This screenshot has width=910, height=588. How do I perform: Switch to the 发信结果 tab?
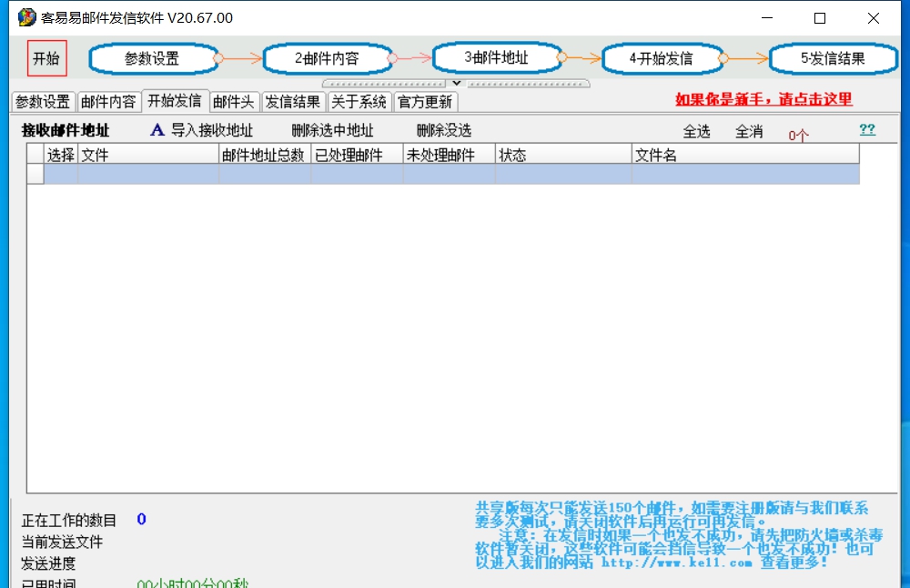(x=293, y=102)
